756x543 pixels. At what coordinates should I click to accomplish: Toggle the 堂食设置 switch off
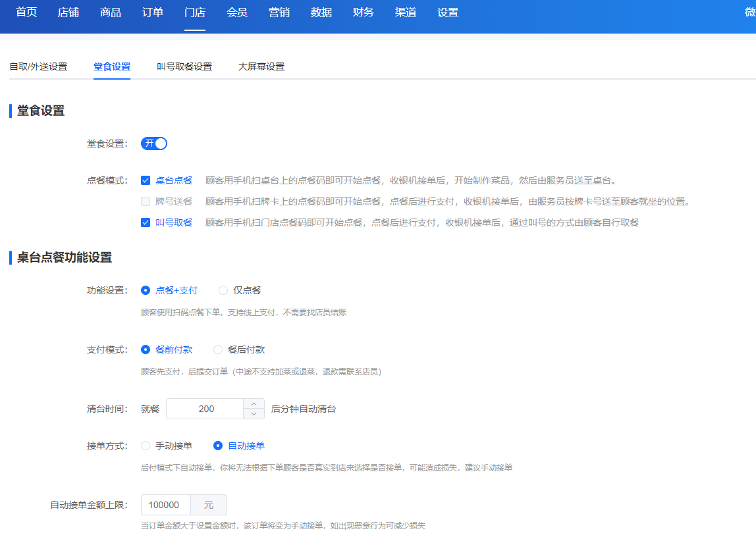click(x=154, y=143)
